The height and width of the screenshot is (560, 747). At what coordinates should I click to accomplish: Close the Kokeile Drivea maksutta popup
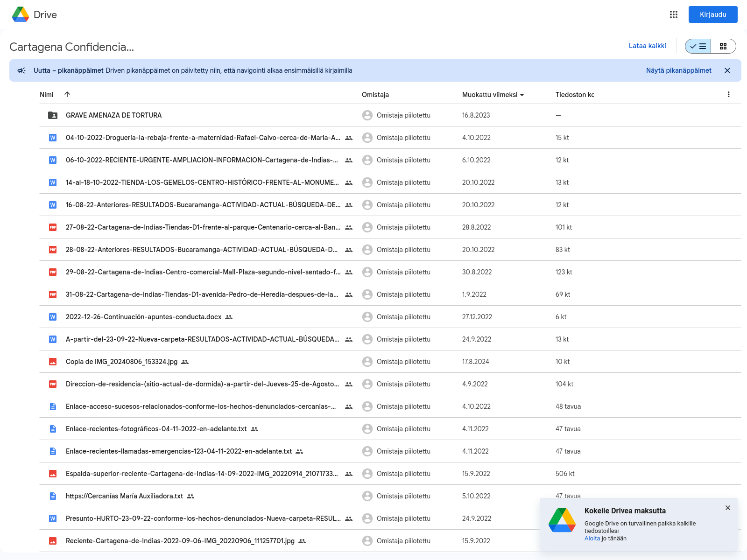click(x=727, y=508)
